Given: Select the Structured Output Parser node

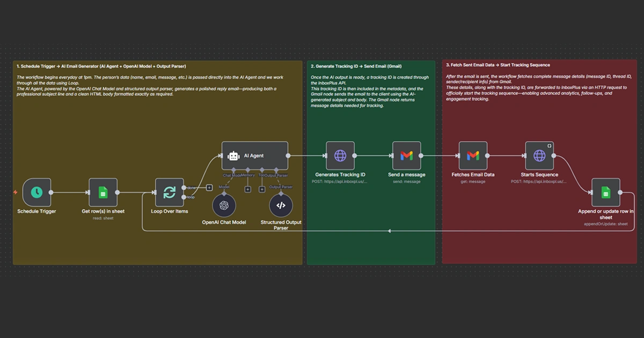Looking at the screenshot, I should point(281,205).
